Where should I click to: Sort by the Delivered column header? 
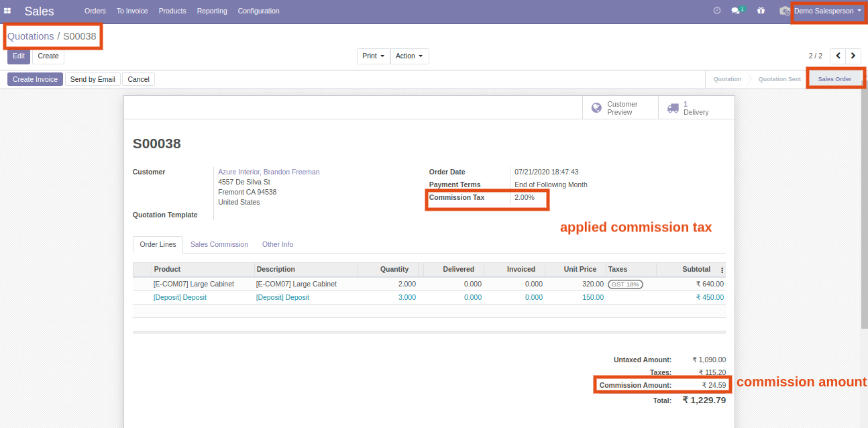pos(453,270)
